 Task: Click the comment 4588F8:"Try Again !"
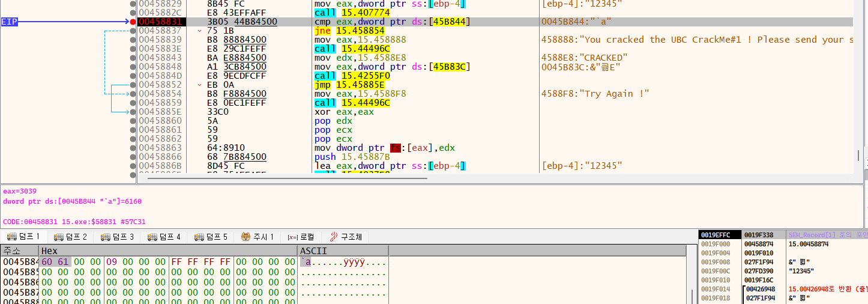tap(595, 94)
